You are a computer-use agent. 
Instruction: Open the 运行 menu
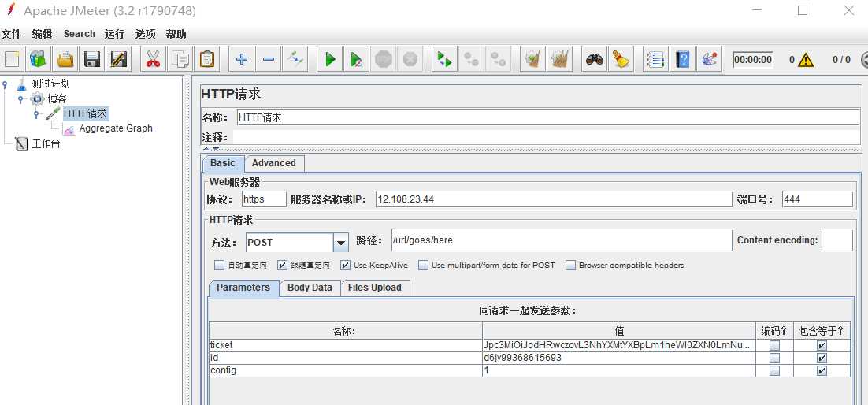click(114, 34)
